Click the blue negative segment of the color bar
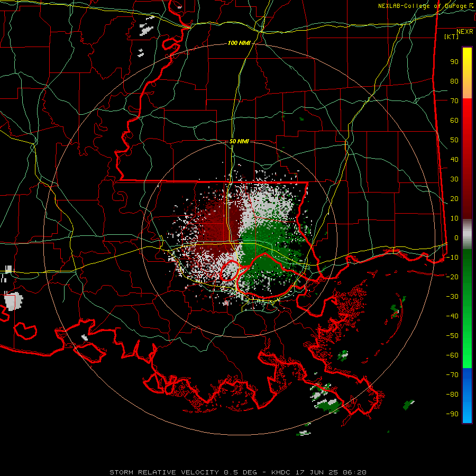 467,396
